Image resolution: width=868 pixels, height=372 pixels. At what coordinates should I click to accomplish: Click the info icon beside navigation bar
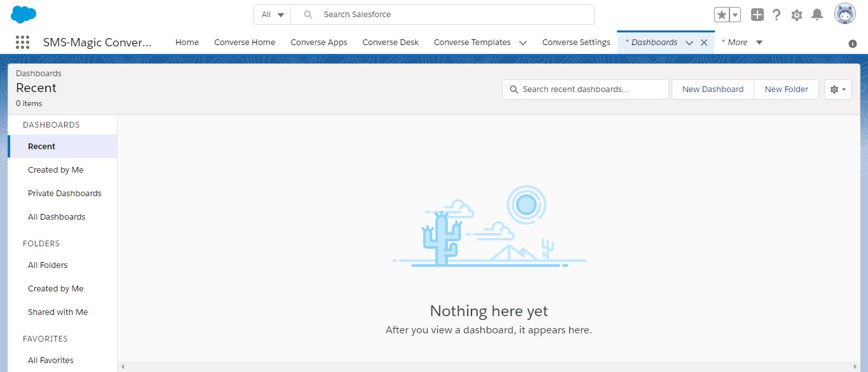(x=853, y=44)
